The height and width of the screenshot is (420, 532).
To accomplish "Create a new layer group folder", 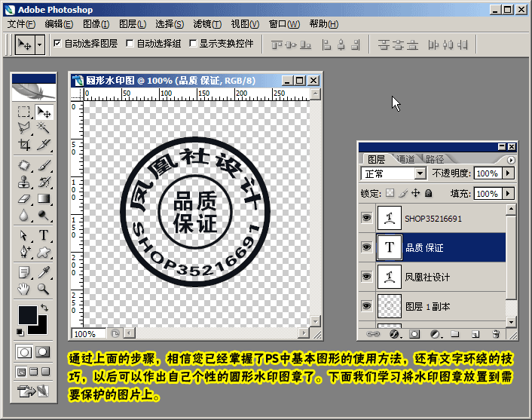I will pos(454,334).
